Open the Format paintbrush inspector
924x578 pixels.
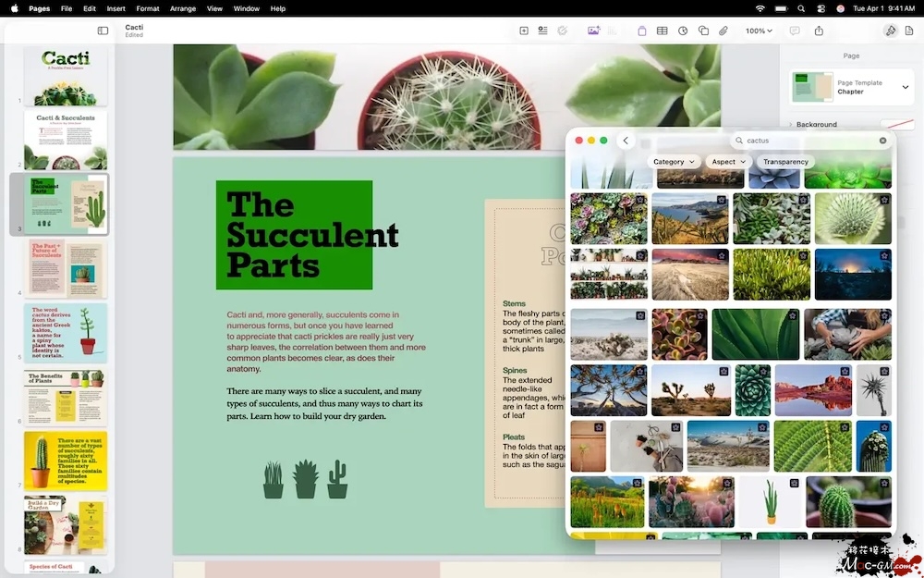pyautogui.click(x=890, y=31)
